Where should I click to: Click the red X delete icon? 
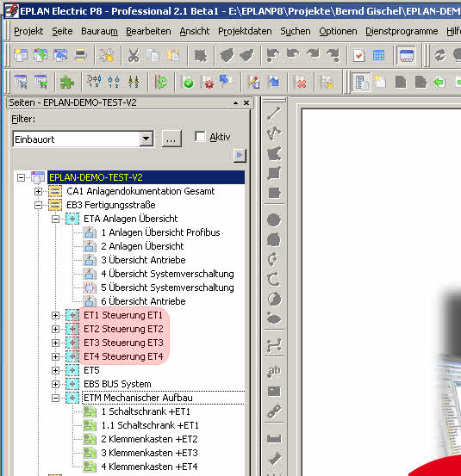click(301, 83)
